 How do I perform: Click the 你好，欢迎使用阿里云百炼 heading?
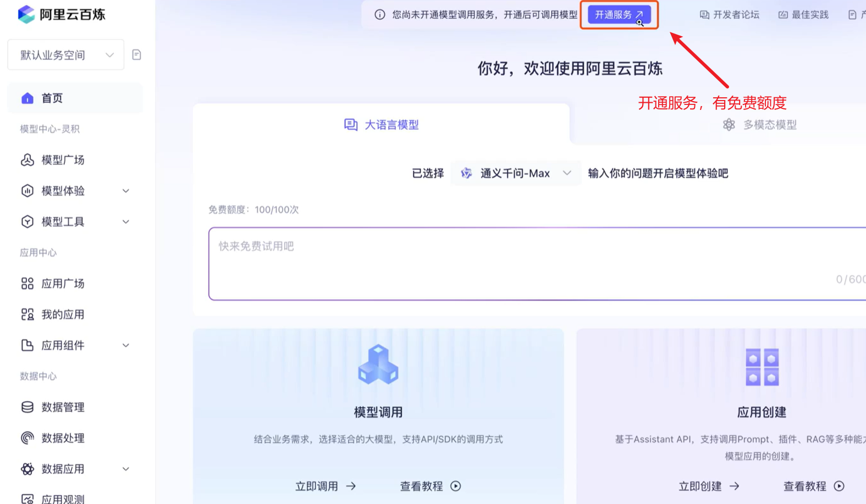[x=570, y=68]
